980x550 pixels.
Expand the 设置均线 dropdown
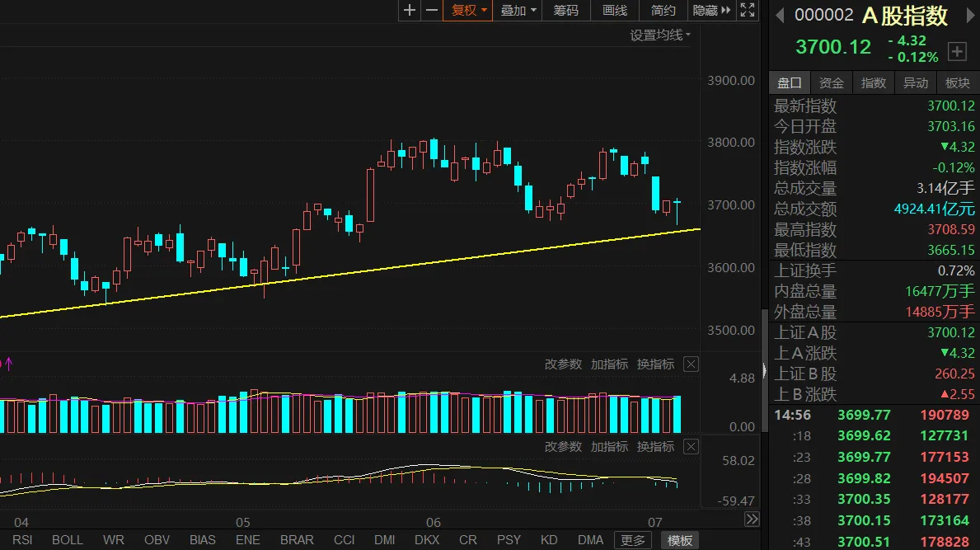coord(660,35)
